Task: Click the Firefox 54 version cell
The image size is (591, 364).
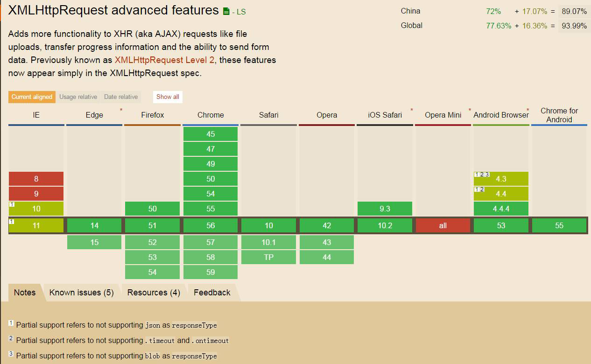Action: [152, 272]
